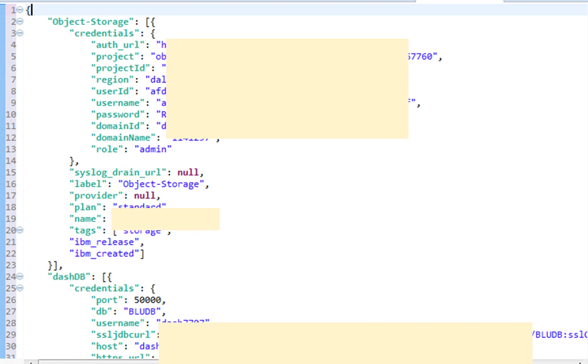Click the "project" key on line 5
The width and height of the screenshot is (588, 364).
(x=115, y=56)
